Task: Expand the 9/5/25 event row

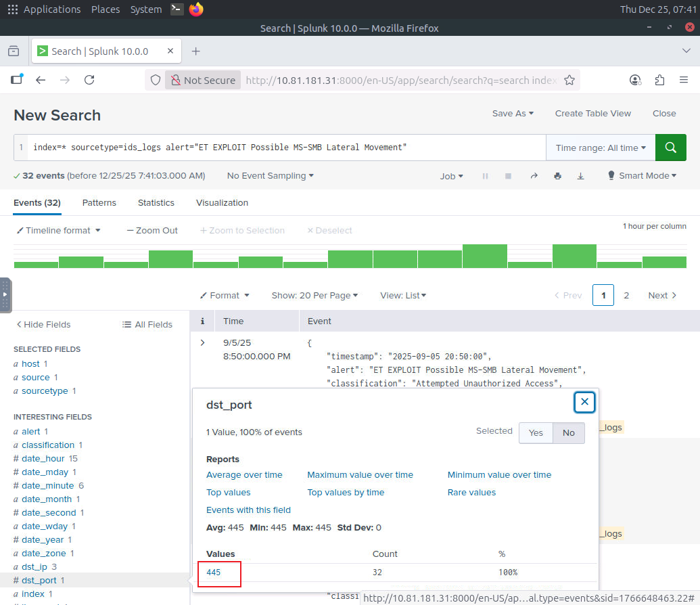Action: pos(203,342)
